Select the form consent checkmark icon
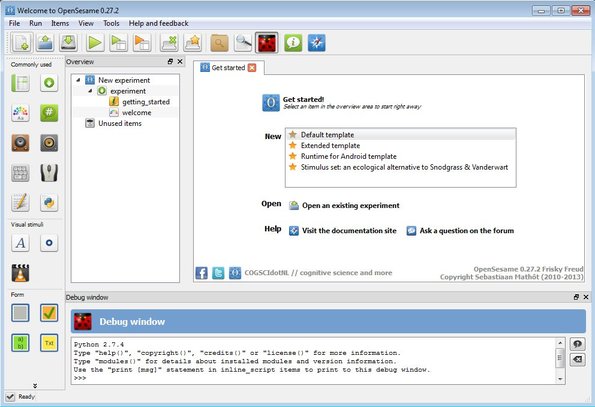Viewport: 595px width, 407px height. pyautogui.click(x=49, y=313)
